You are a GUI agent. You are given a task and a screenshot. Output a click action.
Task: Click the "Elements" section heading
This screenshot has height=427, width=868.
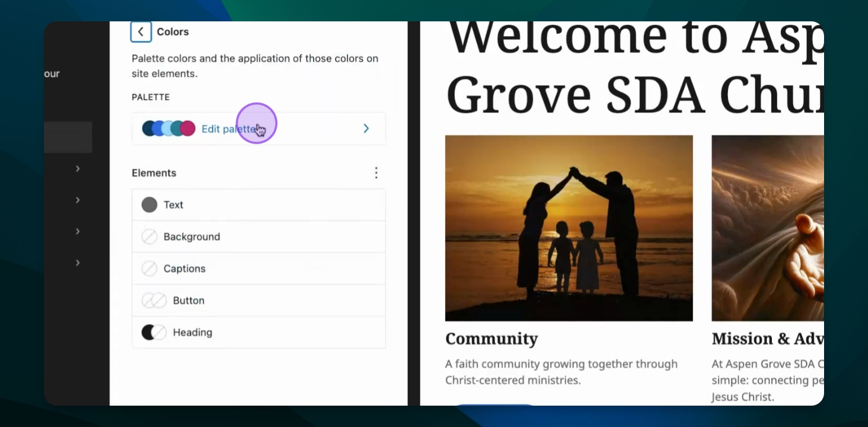pyautogui.click(x=154, y=173)
